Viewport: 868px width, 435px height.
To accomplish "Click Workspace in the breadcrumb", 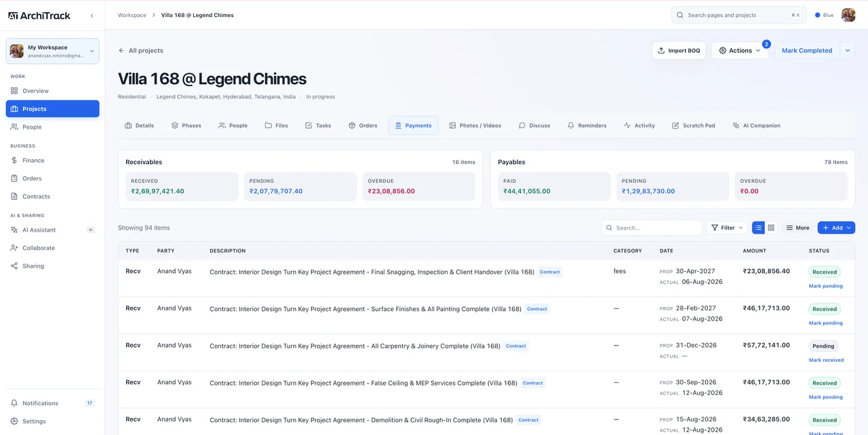I will tap(132, 15).
